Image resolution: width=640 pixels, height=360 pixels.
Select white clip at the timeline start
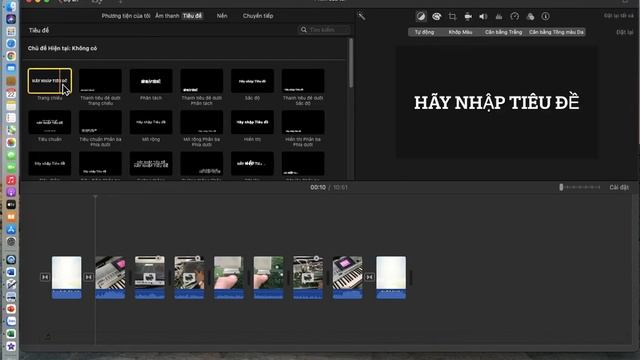[67, 277]
